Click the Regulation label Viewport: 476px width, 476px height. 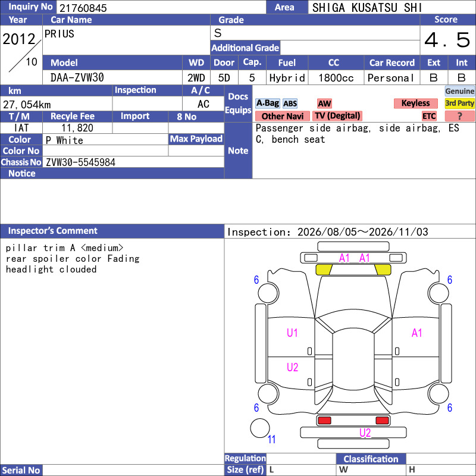[x=245, y=458]
